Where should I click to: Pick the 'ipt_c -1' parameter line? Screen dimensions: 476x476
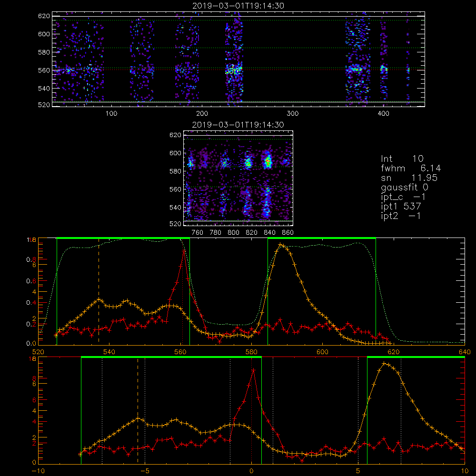(403, 197)
